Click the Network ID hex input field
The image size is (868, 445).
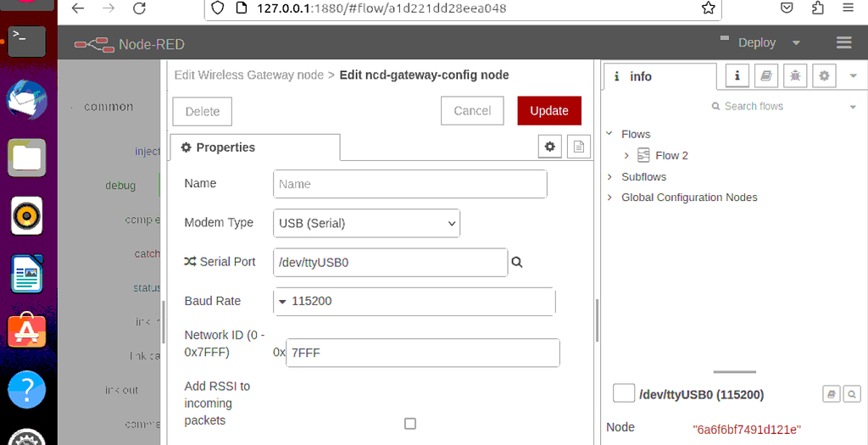tap(422, 353)
